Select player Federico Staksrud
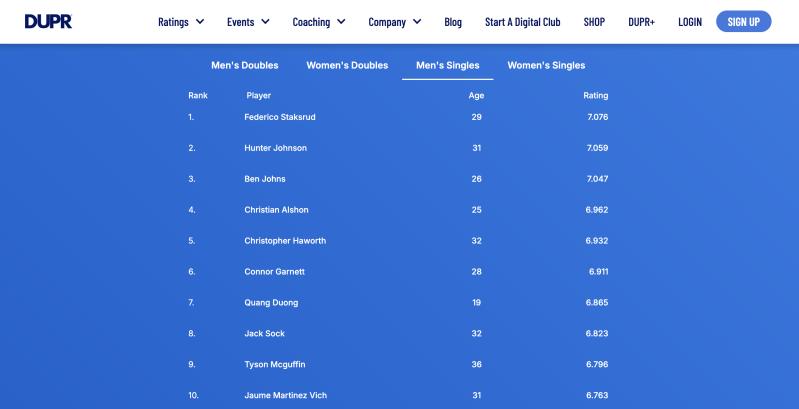This screenshot has width=799, height=409. 280,117
